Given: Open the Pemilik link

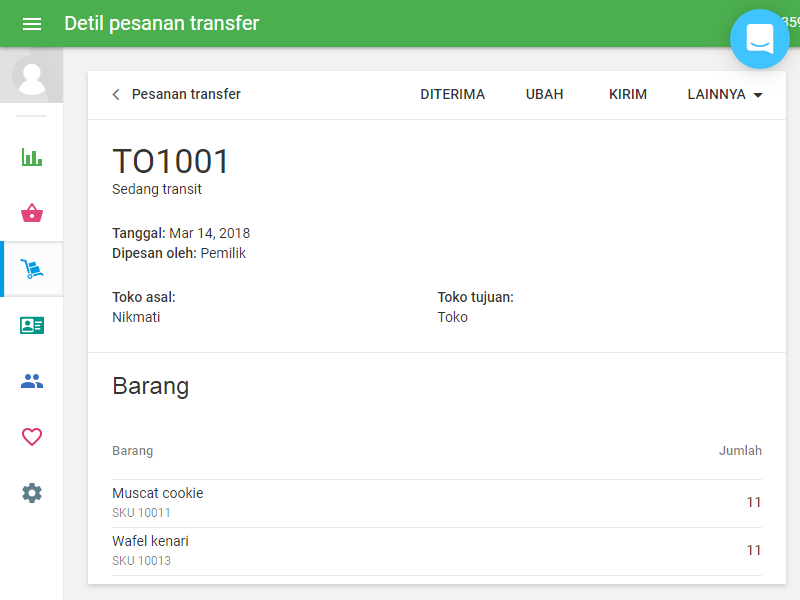Looking at the screenshot, I should [223, 253].
